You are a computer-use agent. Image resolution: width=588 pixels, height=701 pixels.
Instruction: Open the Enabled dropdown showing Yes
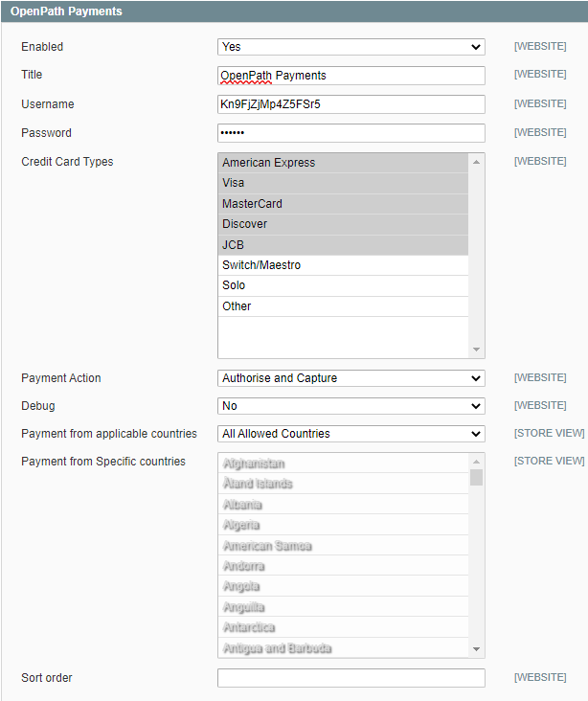pos(351,47)
